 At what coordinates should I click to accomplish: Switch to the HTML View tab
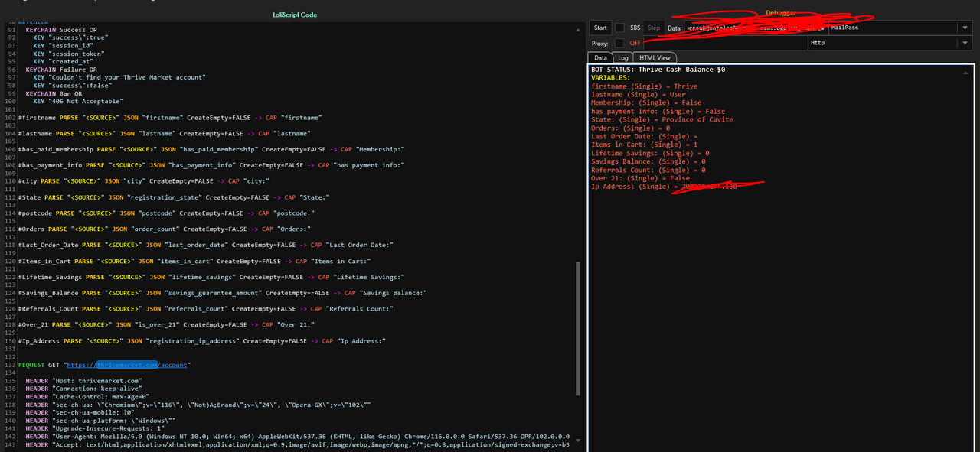coord(655,57)
